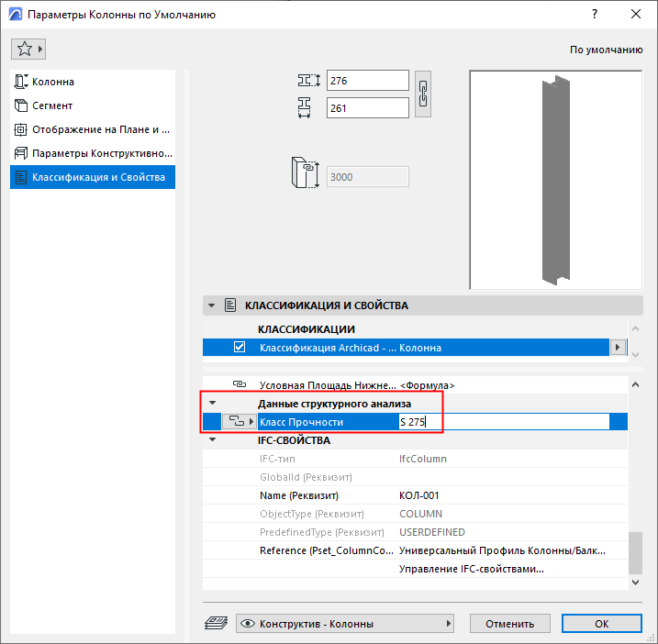Select the Name (Реквизит) row
The height and width of the screenshot is (644, 658).
415,495
